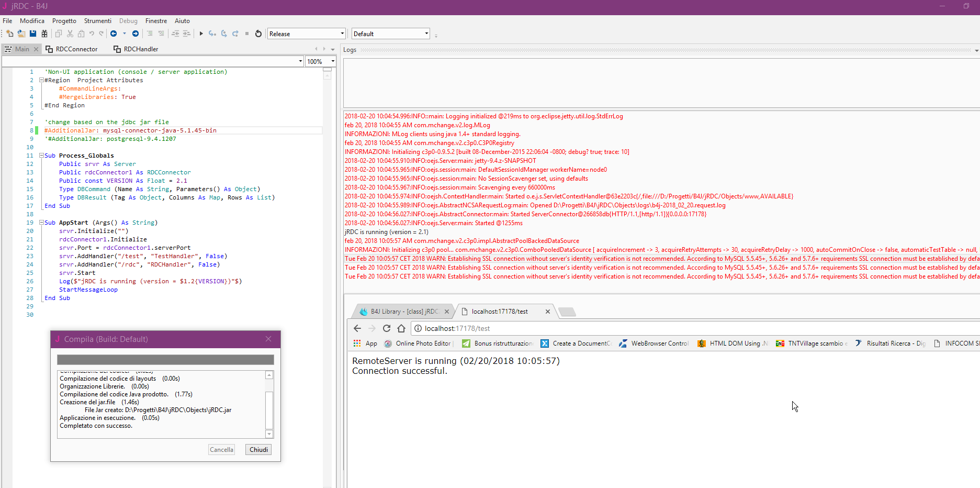Open the Progetto menu
Screen dimensions: 980x488
pos(64,21)
